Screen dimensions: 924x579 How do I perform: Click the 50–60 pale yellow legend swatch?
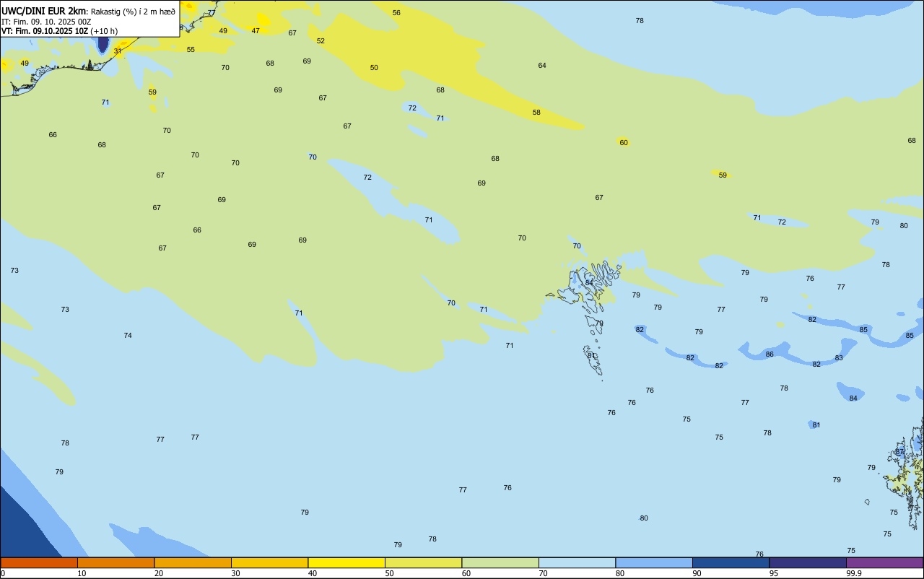423,562
